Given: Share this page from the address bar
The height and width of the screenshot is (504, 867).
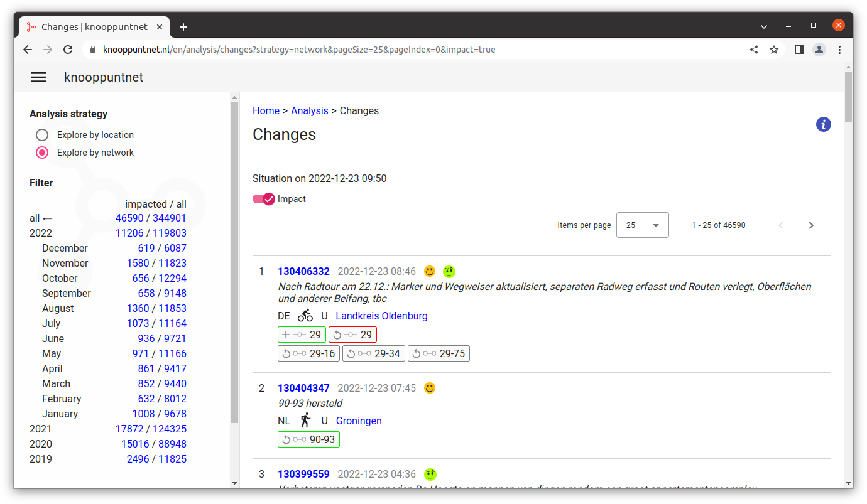Looking at the screenshot, I should tap(754, 50).
